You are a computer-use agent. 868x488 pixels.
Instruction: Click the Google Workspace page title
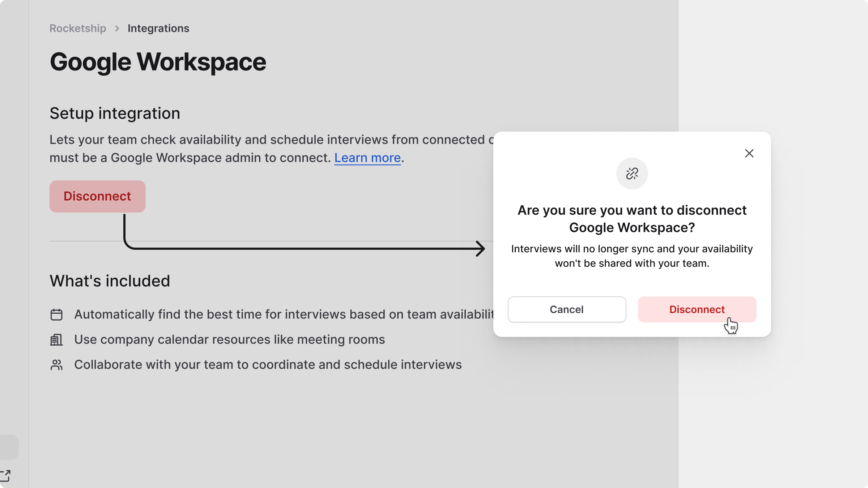point(158,62)
